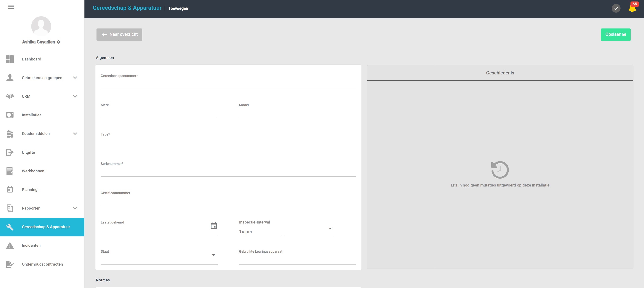This screenshot has width=644, height=288.
Task: Expand the CRM submenu chevron
Action: [75, 96]
